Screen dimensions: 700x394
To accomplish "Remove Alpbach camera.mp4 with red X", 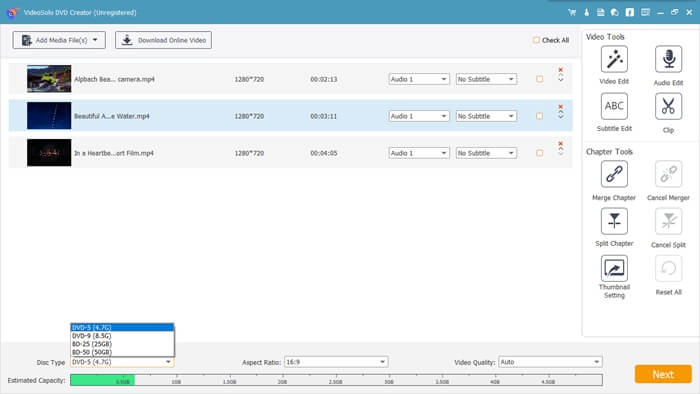I will (561, 70).
